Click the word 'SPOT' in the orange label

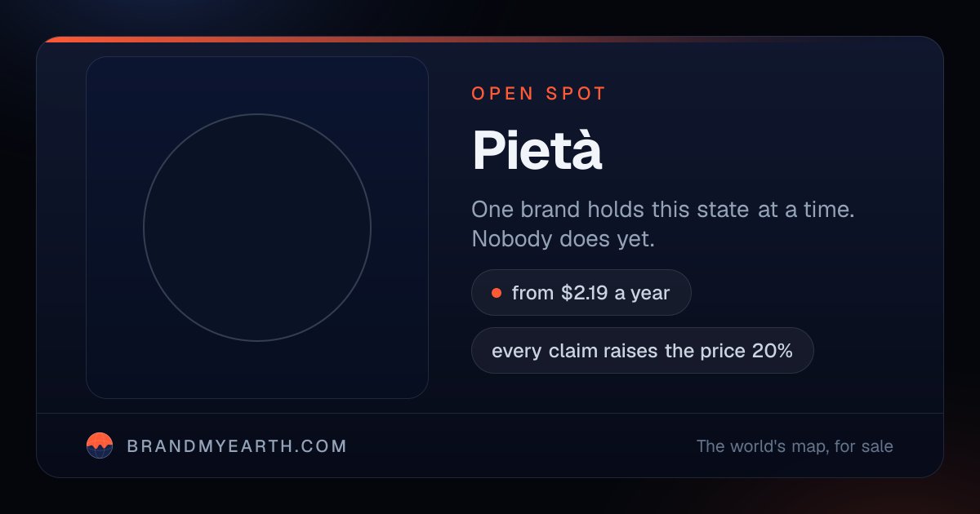click(576, 94)
